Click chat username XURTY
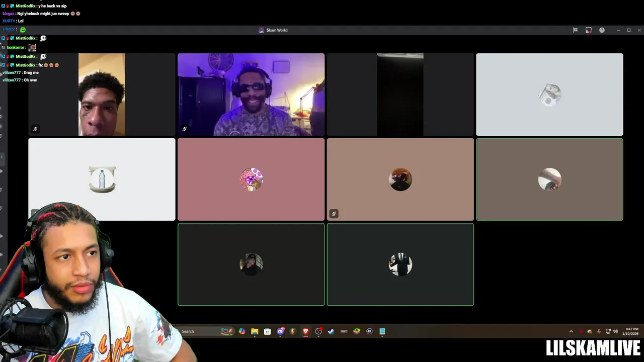644x362 pixels. coord(9,21)
